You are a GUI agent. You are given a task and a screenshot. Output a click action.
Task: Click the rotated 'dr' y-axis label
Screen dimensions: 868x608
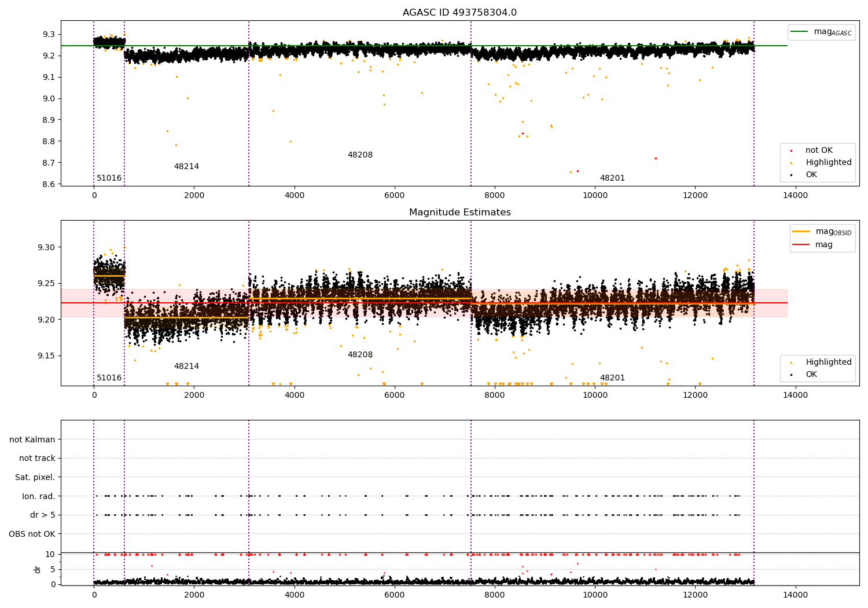(x=38, y=569)
